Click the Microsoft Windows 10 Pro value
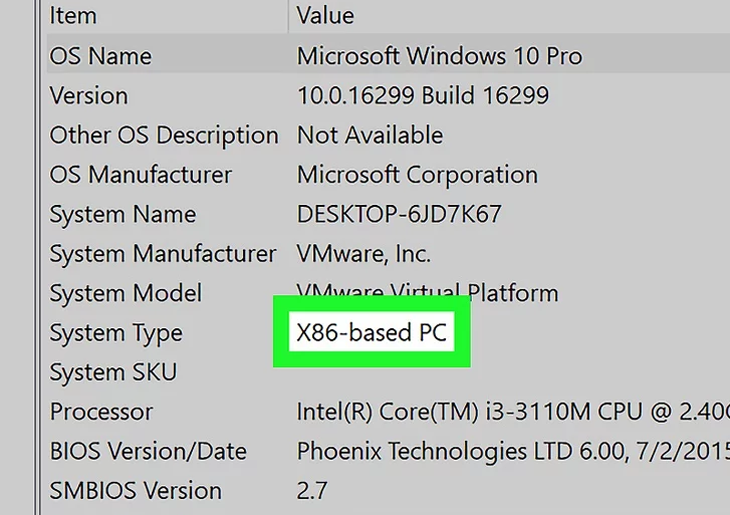 [439, 56]
